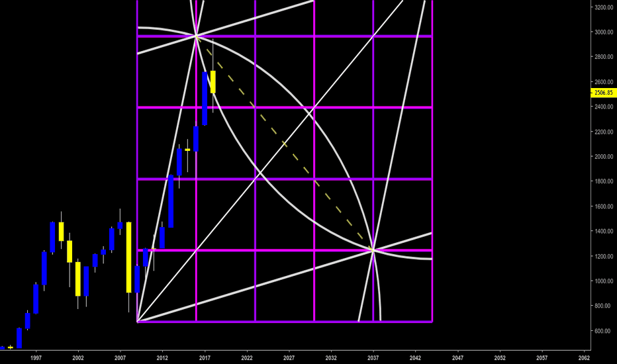The height and width of the screenshot is (364, 617).
Task: Click the 2042 year label on time axis
Action: [x=415, y=357]
